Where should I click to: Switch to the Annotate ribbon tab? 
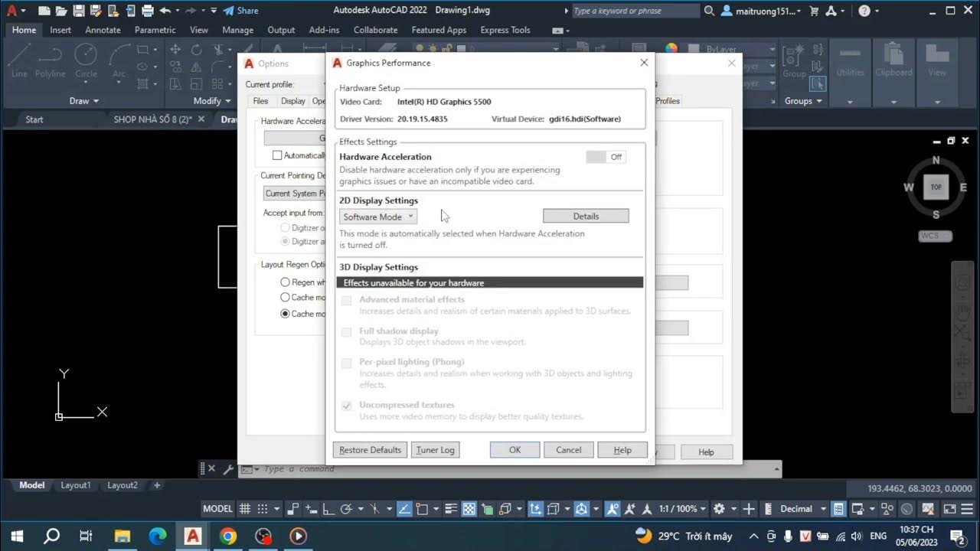pyautogui.click(x=103, y=30)
